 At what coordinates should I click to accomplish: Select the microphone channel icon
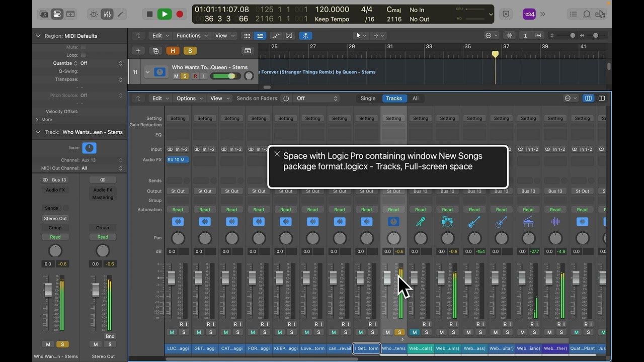421,221
